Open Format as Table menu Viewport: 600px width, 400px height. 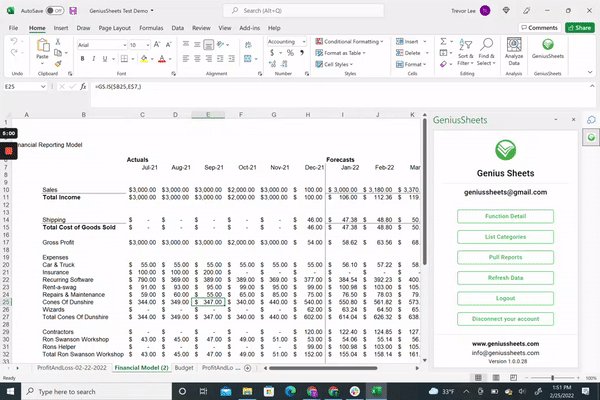click(341, 53)
